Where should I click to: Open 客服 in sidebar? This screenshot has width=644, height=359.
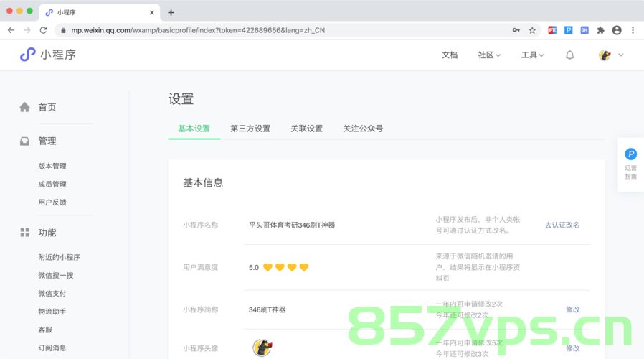(x=45, y=330)
